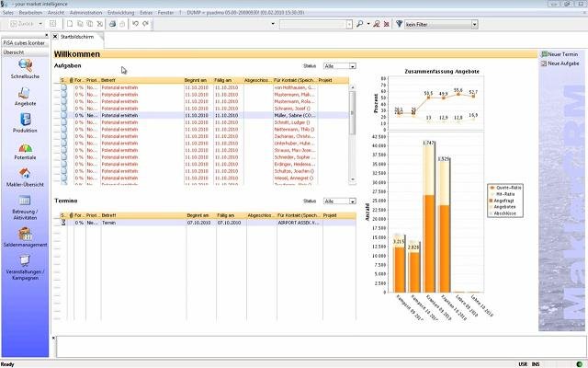Click the Angefragt legend swatch
Screen dimensions: 588x368
[x=492, y=201]
